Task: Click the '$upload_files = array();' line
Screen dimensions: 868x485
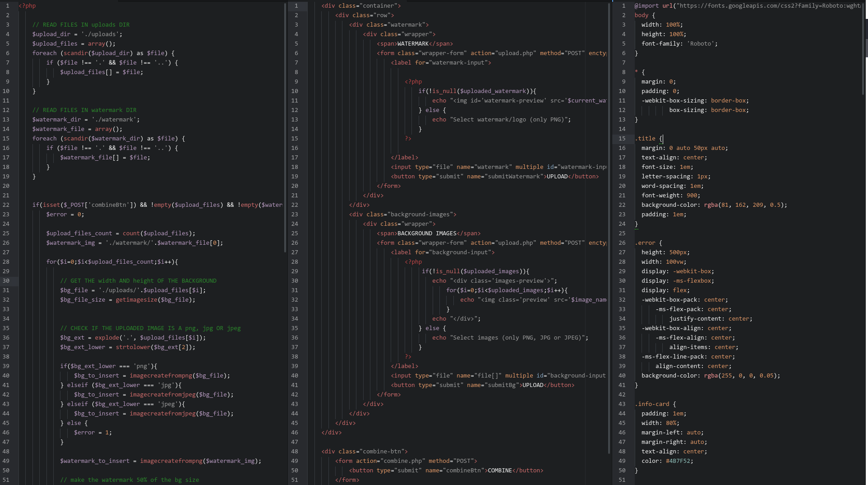Action: (74, 44)
